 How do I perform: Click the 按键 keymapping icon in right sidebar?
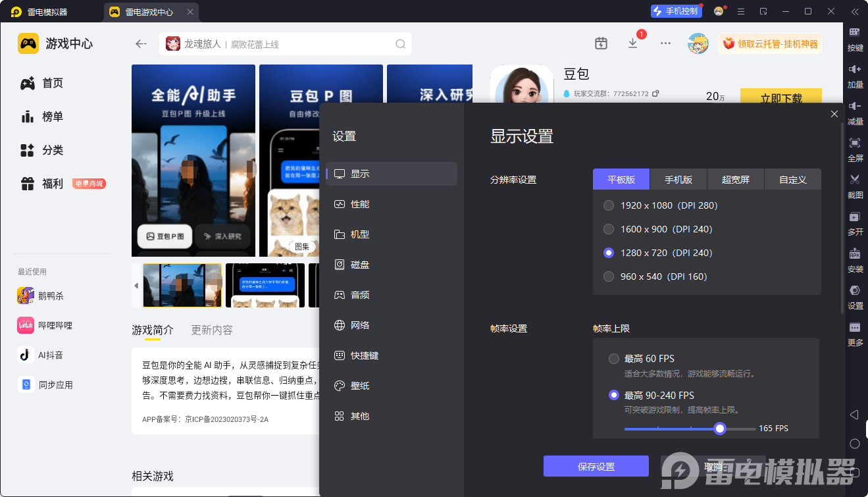coord(855,33)
